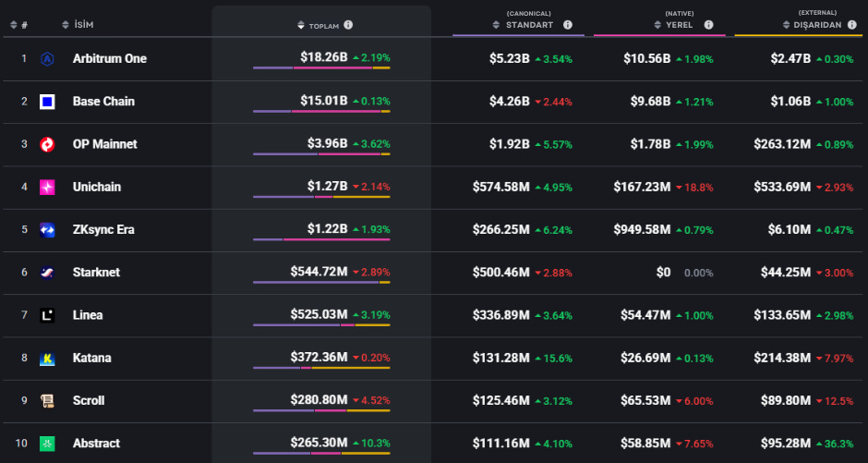Viewport: 868px width, 463px height.
Task: Click OP Mainnet dışarıdan value $263.12M
Action: point(782,144)
